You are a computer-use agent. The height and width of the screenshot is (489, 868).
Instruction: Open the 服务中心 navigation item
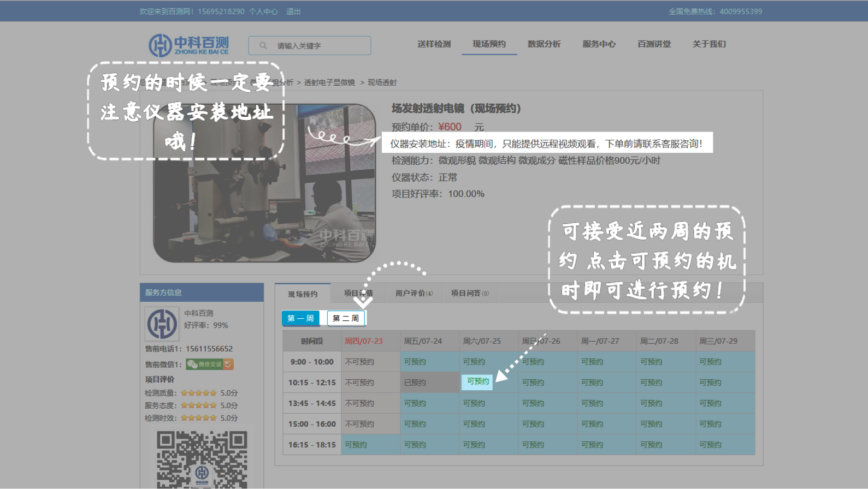click(x=599, y=44)
